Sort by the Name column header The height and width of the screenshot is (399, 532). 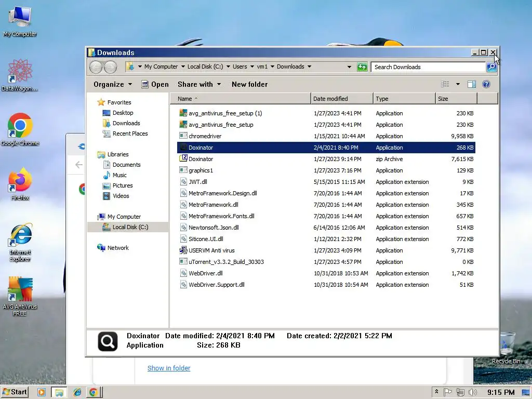[x=240, y=99]
